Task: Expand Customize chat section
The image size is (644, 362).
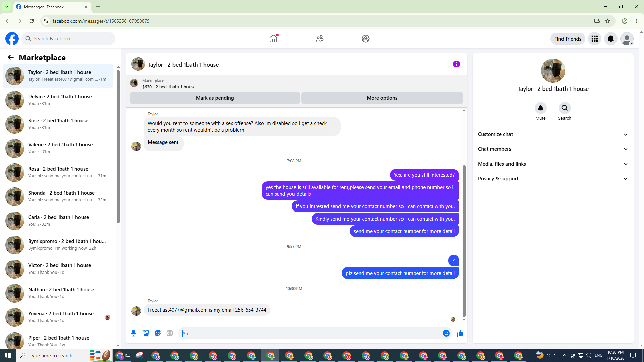Action: coord(552,134)
